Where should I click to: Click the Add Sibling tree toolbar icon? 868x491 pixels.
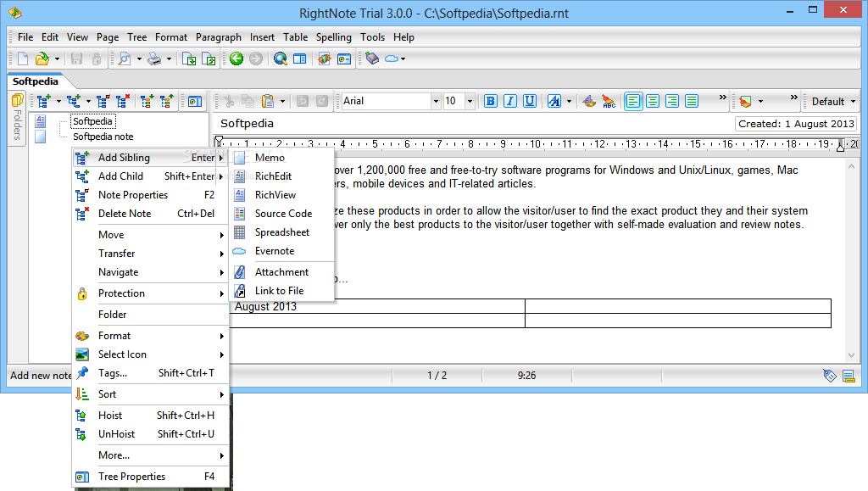(x=44, y=101)
